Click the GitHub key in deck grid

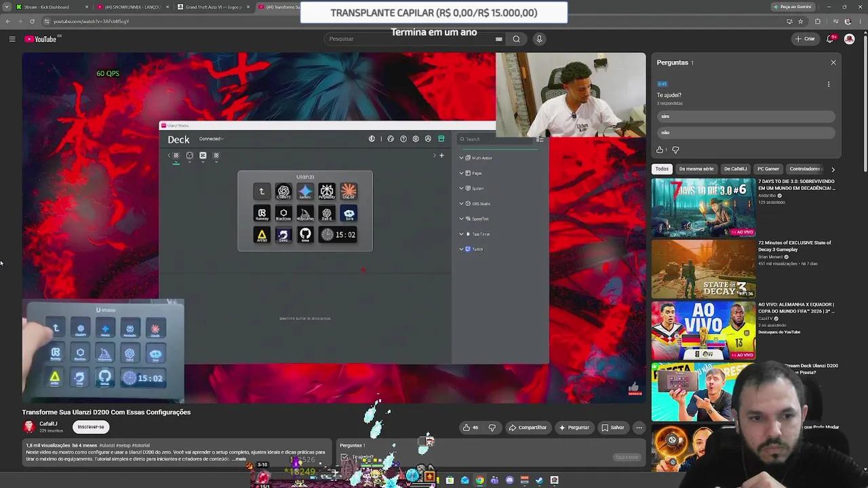[305, 235]
